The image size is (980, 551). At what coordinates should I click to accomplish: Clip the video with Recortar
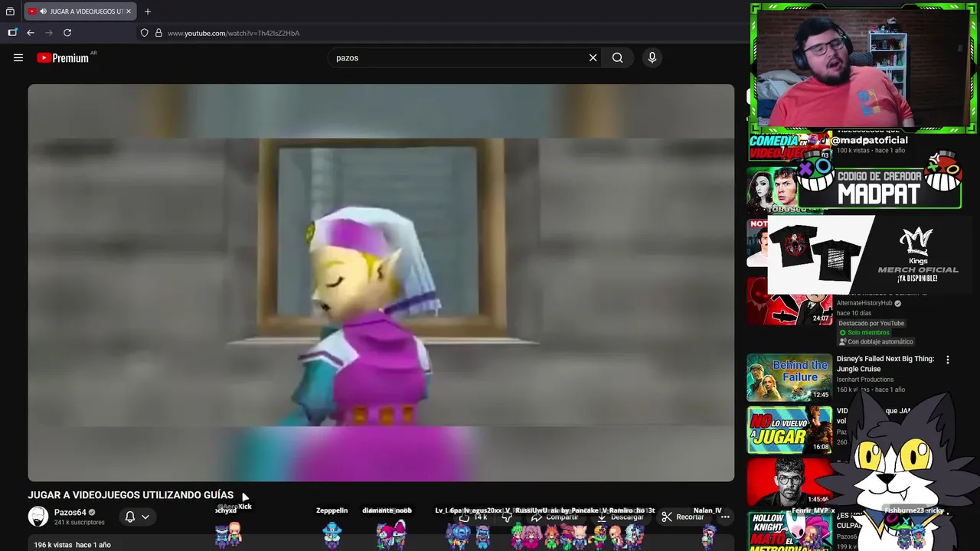coord(683,517)
